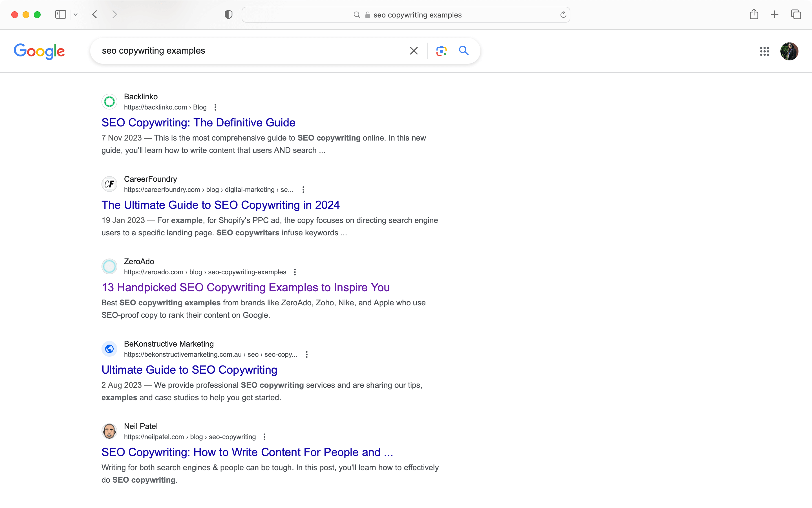Click the ZeroAdo site name

click(139, 261)
